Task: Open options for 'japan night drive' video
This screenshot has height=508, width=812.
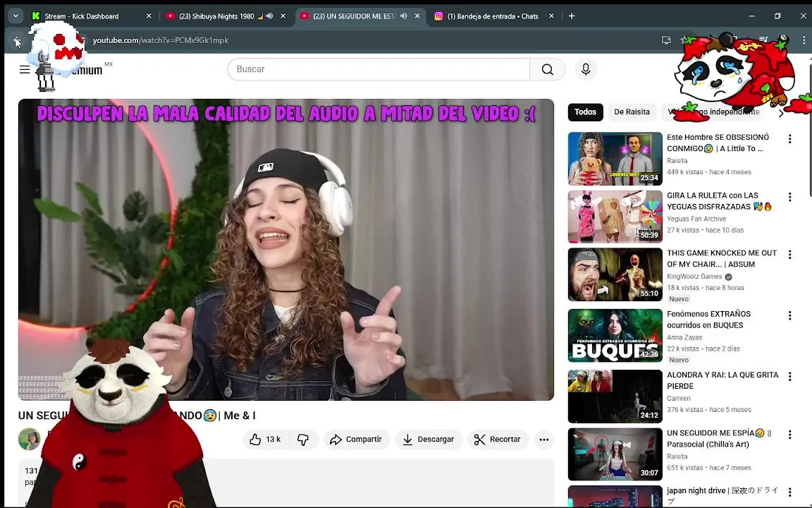Action: pyautogui.click(x=789, y=492)
